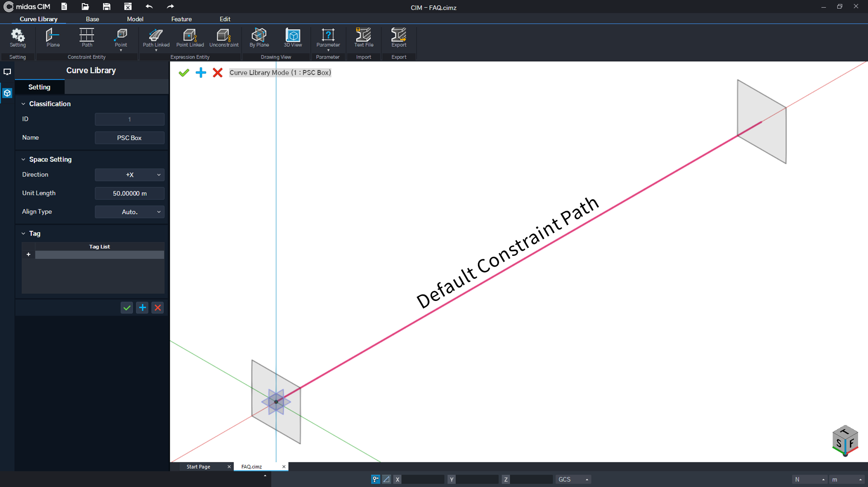Screen dimensions: 868x487
Task: Open the GCS coordinate system dropdown
Action: click(x=573, y=479)
